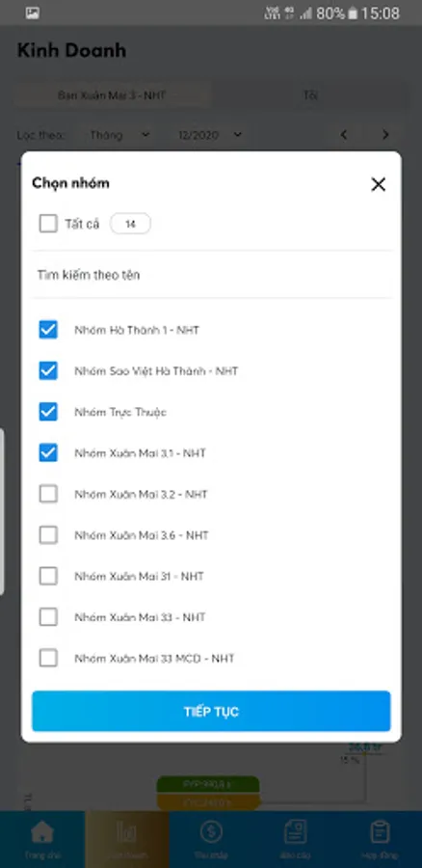Expand the Tháng filter dropdown
This screenshot has height=868, width=422.
pos(119,134)
